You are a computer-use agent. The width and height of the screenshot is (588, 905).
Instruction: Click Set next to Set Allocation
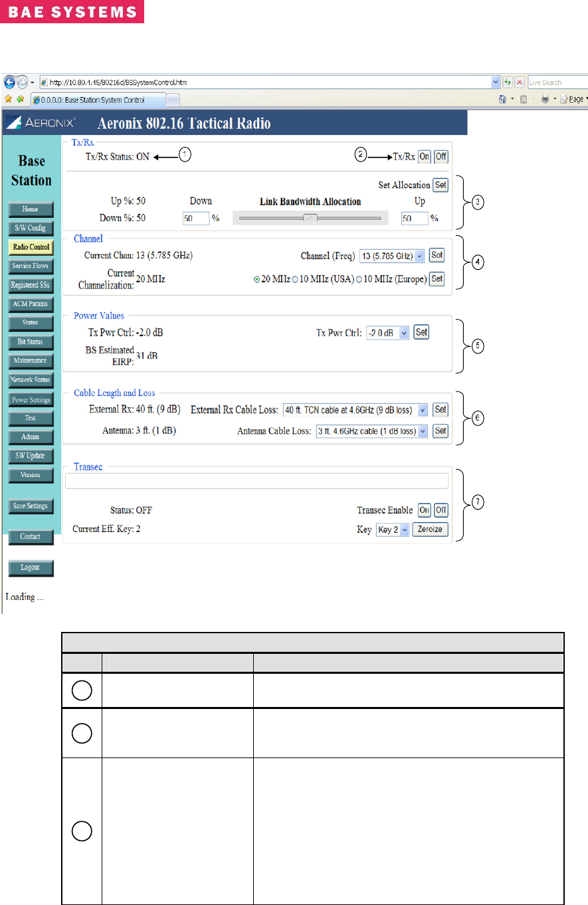point(441,185)
